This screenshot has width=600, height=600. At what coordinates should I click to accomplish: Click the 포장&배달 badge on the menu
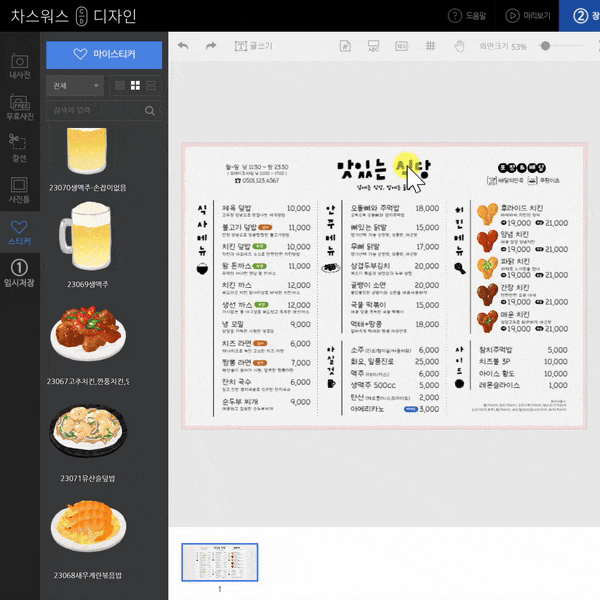[x=522, y=168]
